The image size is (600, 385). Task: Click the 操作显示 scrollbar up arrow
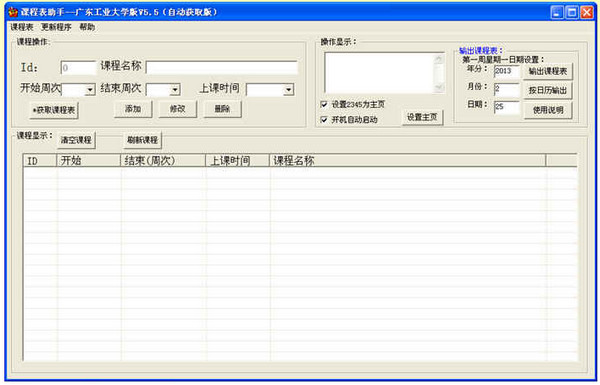[x=439, y=59]
